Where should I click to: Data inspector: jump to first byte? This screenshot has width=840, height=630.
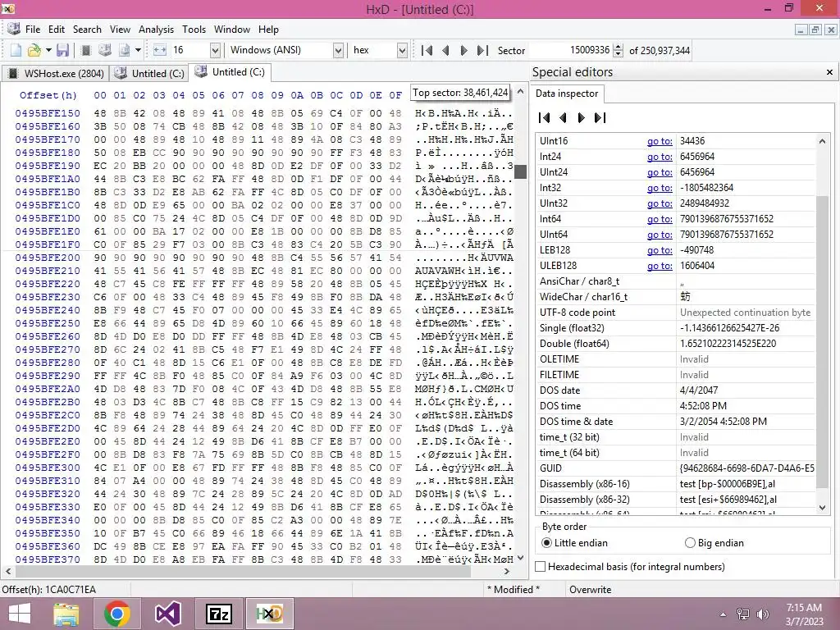(x=545, y=118)
